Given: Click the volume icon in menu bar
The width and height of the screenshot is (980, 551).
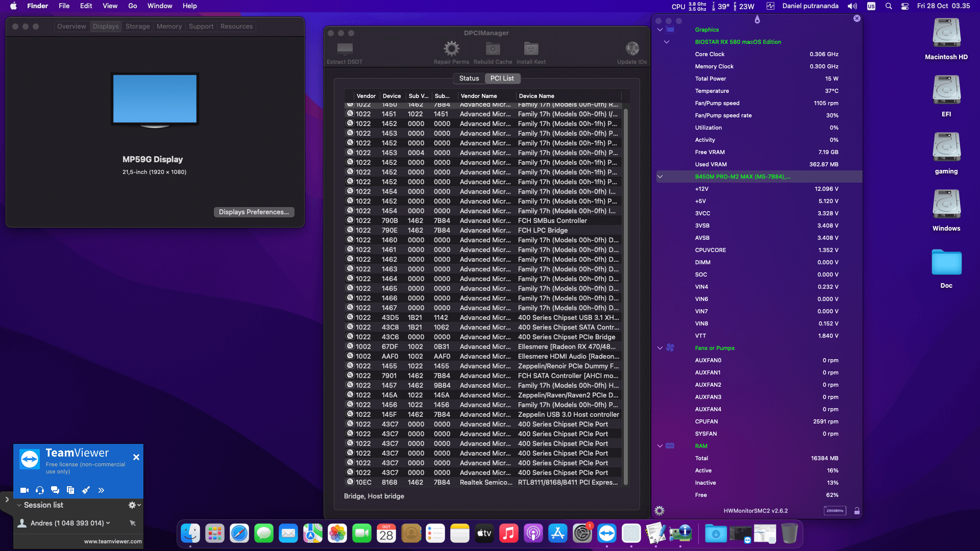Looking at the screenshot, I should click(x=852, y=6).
